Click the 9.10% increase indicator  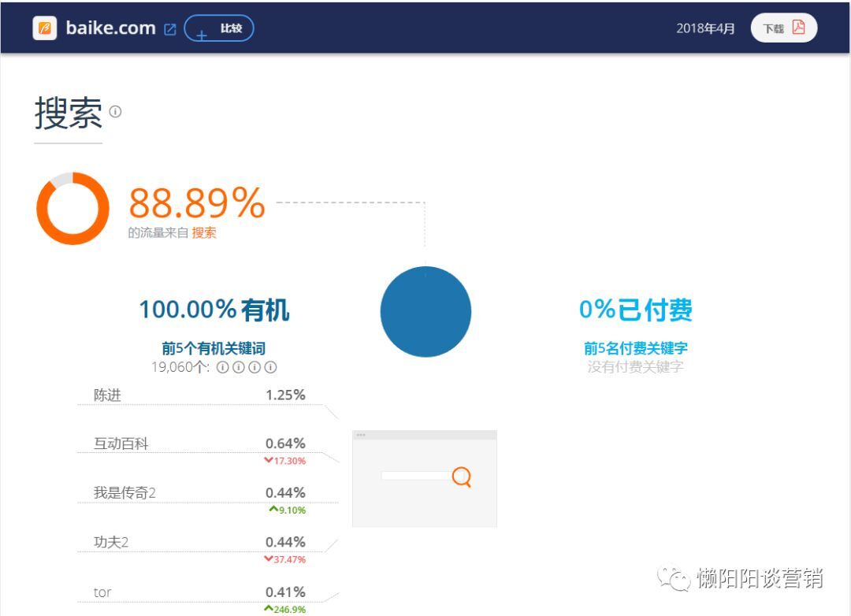(x=287, y=510)
